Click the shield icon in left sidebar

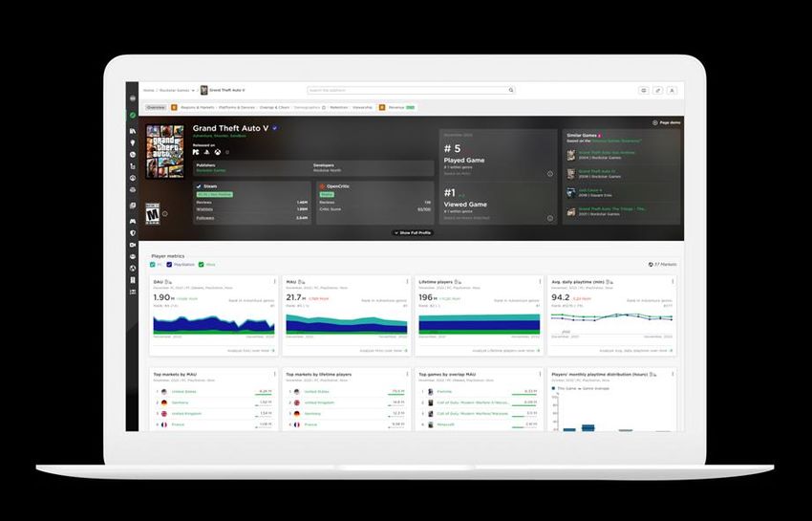(x=133, y=233)
